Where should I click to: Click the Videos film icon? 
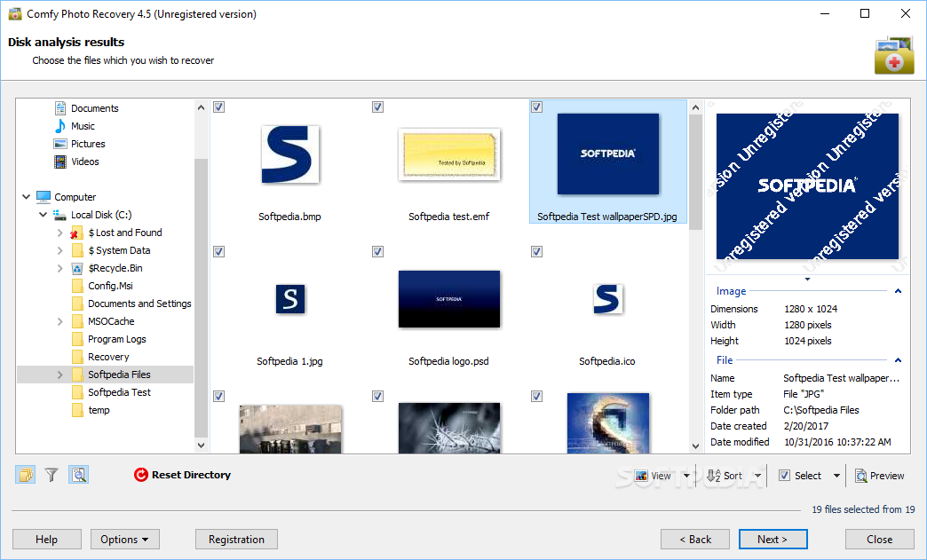coord(60,162)
